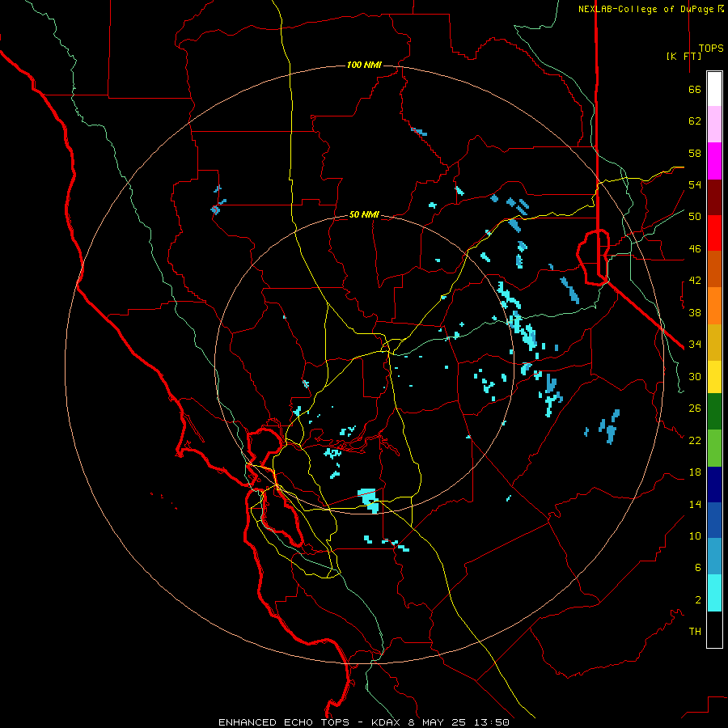Image resolution: width=728 pixels, height=728 pixels.
Task: Click the 54 legend value
Action: coord(695,184)
